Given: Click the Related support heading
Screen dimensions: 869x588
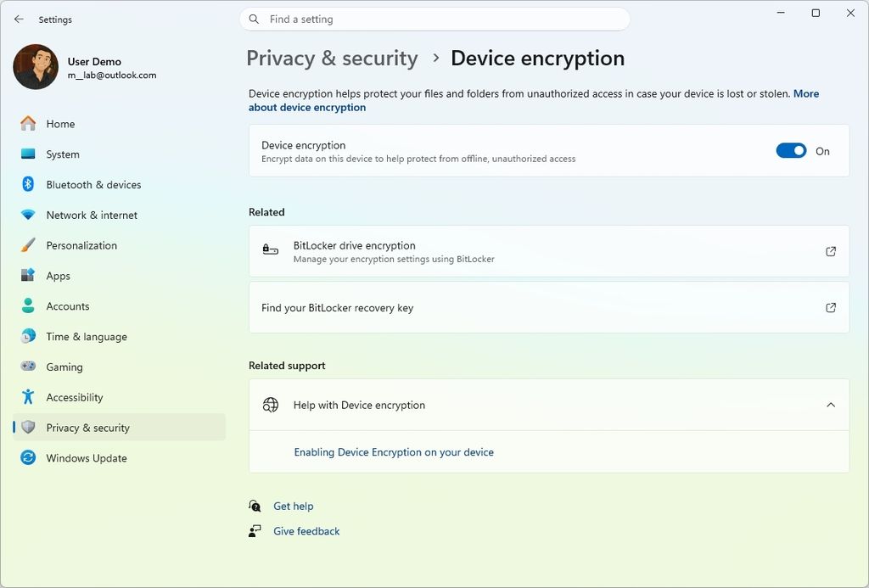Looking at the screenshot, I should click(287, 365).
